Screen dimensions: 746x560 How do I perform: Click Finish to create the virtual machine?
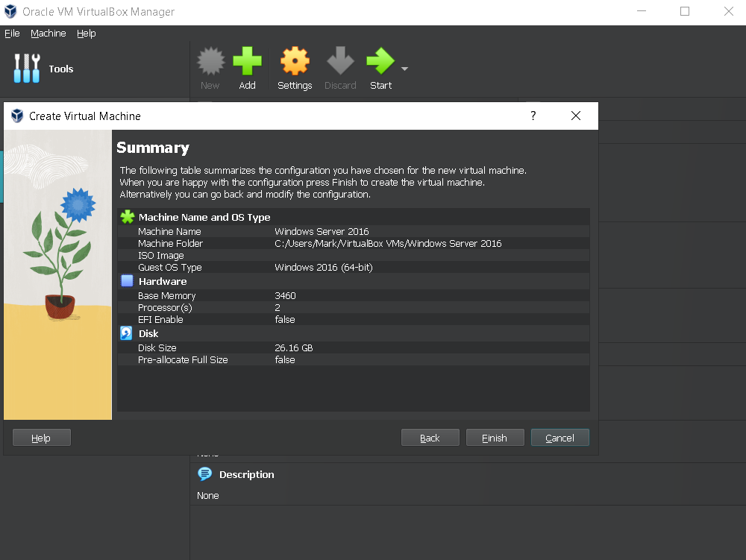(495, 438)
